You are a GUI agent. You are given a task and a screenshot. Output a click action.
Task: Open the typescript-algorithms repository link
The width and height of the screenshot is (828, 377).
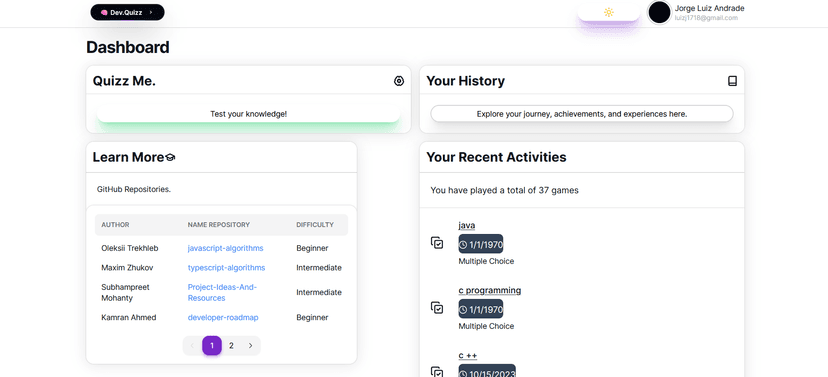click(227, 268)
